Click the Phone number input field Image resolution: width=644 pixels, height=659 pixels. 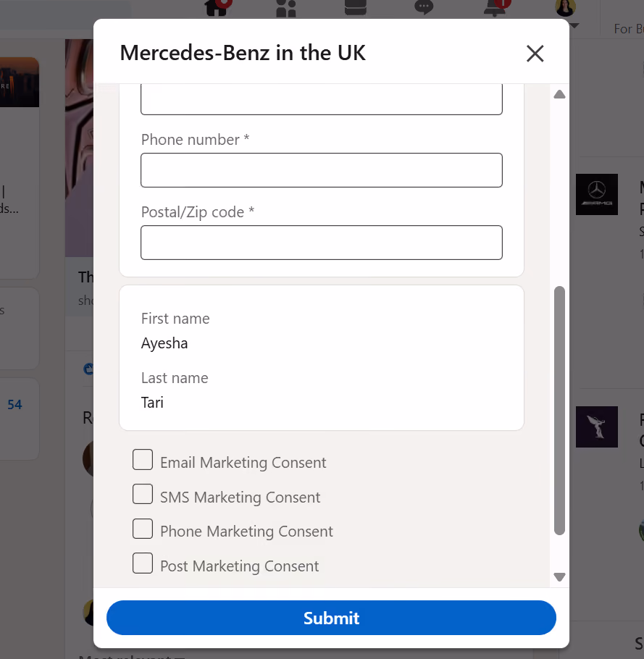(322, 170)
